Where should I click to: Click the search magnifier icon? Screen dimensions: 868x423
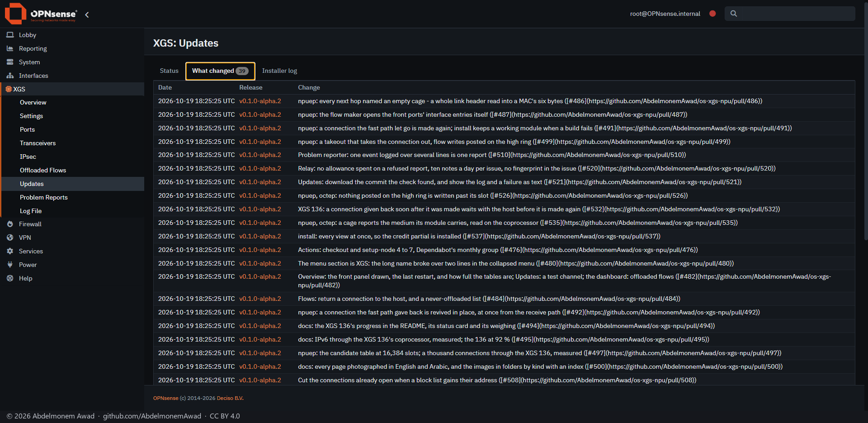click(x=734, y=14)
